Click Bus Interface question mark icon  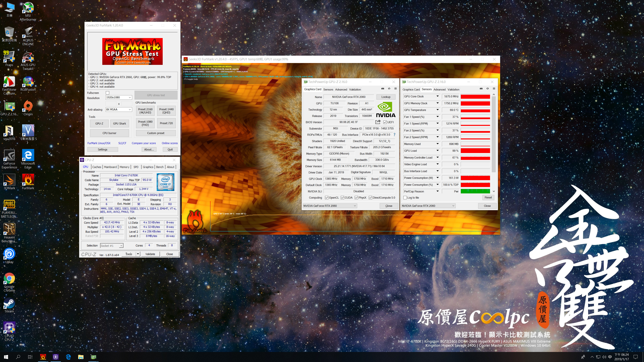click(x=394, y=135)
